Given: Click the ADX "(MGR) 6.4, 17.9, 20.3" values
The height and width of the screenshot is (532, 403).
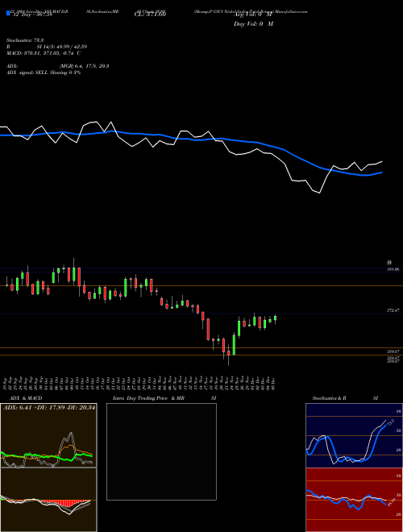Looking at the screenshot, I should (84, 66).
